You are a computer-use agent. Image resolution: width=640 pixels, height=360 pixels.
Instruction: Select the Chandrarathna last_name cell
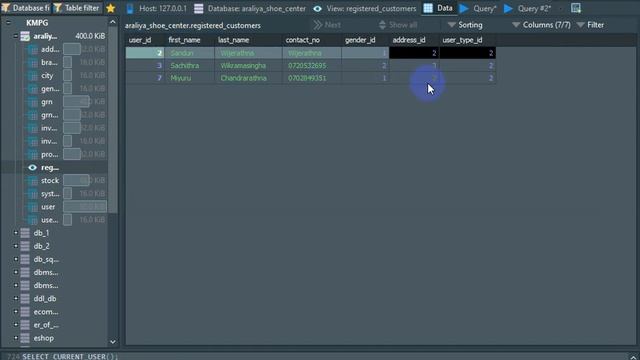[248, 78]
